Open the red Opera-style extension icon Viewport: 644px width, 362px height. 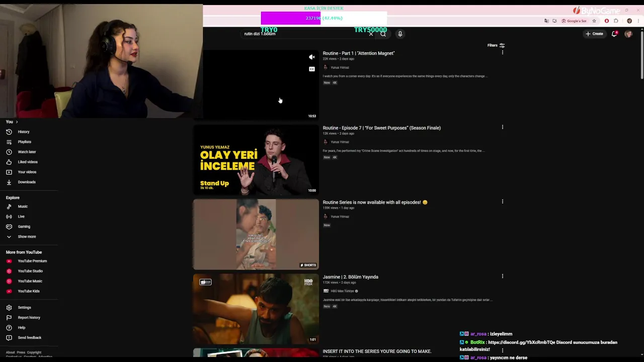click(606, 21)
